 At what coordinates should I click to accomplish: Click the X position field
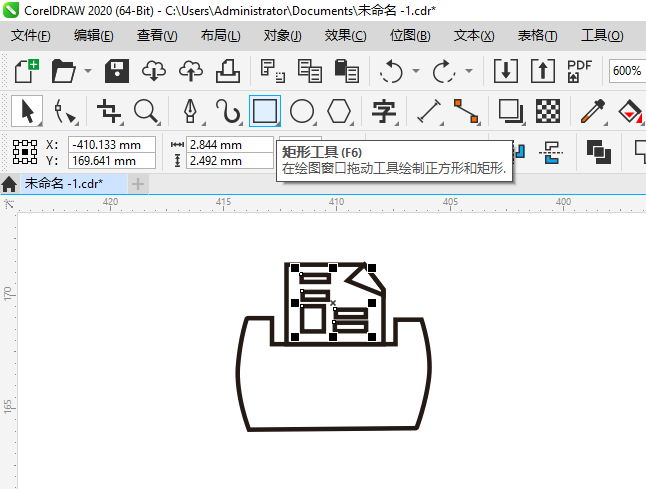pyautogui.click(x=112, y=145)
